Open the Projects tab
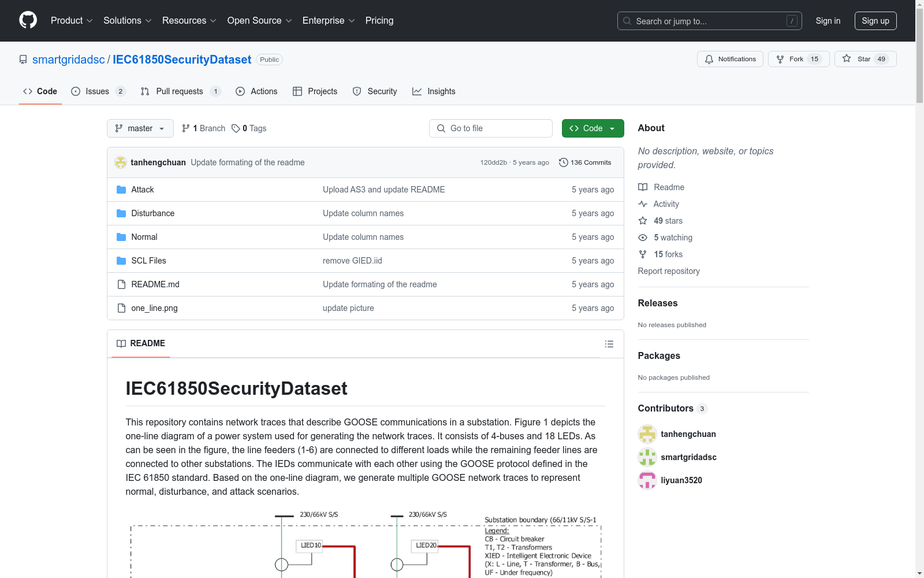Image resolution: width=924 pixels, height=578 pixels. (315, 91)
